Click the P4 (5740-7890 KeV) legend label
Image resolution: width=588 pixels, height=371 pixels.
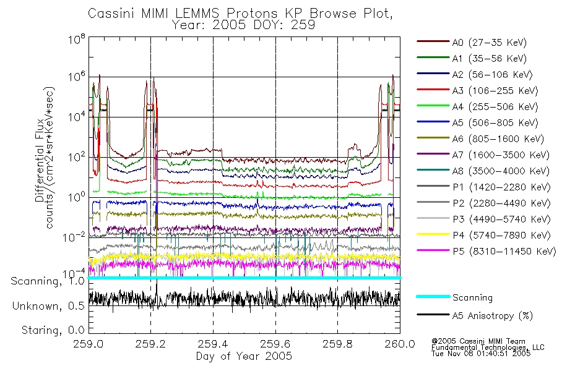[x=501, y=236]
